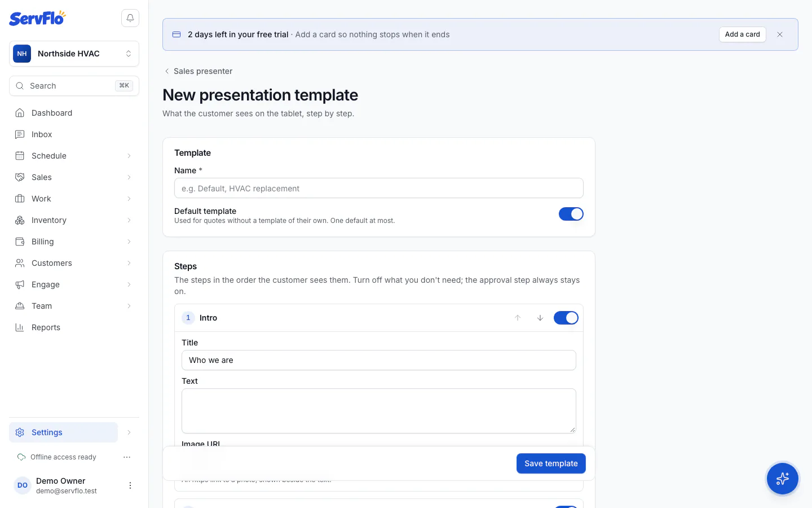
Task: Click the search magnifier icon
Action: tap(20, 86)
